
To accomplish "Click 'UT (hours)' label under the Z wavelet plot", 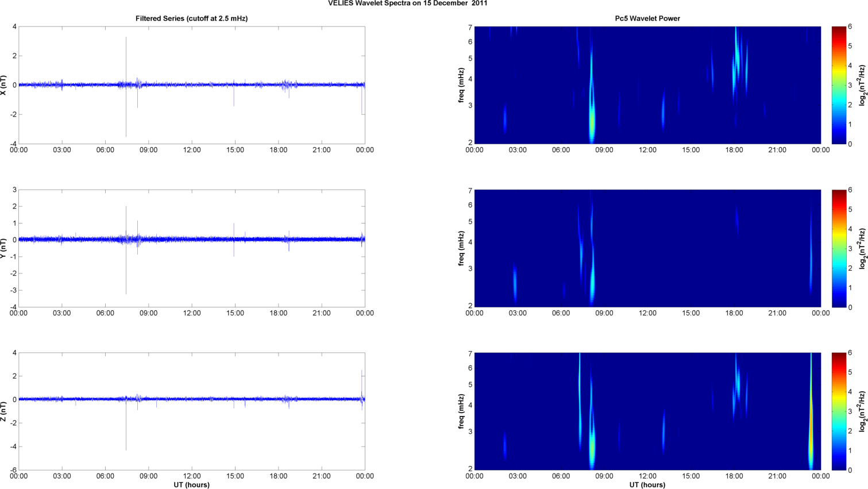I will pos(647,485).
